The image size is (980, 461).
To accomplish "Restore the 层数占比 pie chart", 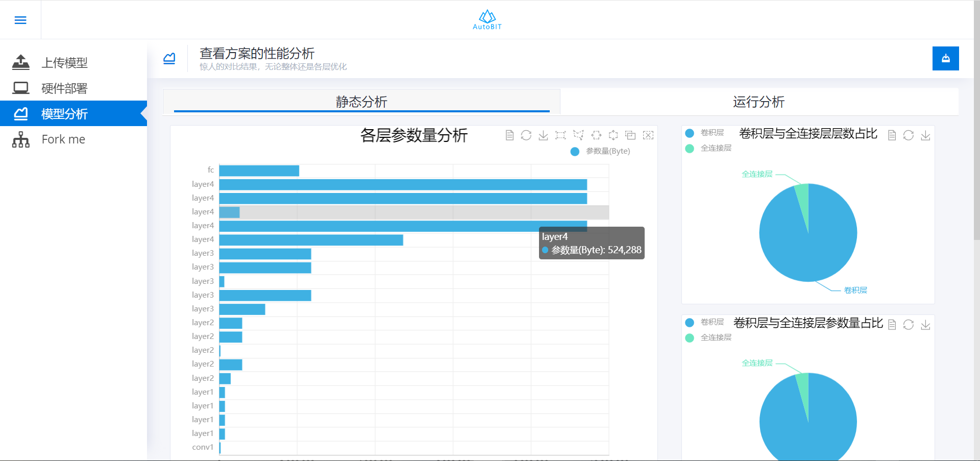I will pyautogui.click(x=909, y=135).
